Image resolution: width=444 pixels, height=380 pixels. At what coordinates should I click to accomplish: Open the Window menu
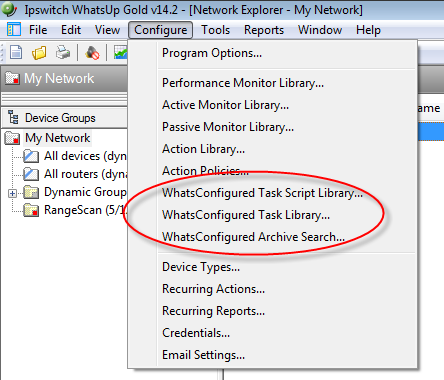pyautogui.click(x=320, y=30)
